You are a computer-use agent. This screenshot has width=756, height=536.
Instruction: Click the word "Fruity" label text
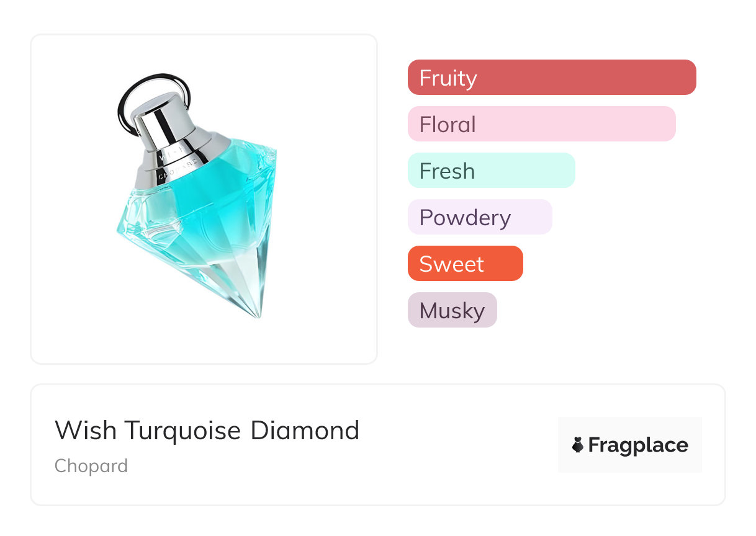448,78
